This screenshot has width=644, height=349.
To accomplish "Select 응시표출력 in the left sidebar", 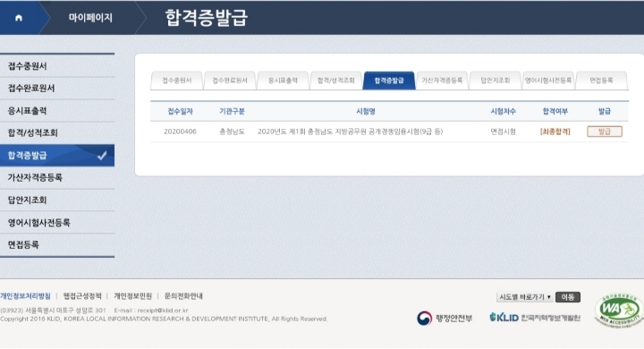I will pos(57,111).
